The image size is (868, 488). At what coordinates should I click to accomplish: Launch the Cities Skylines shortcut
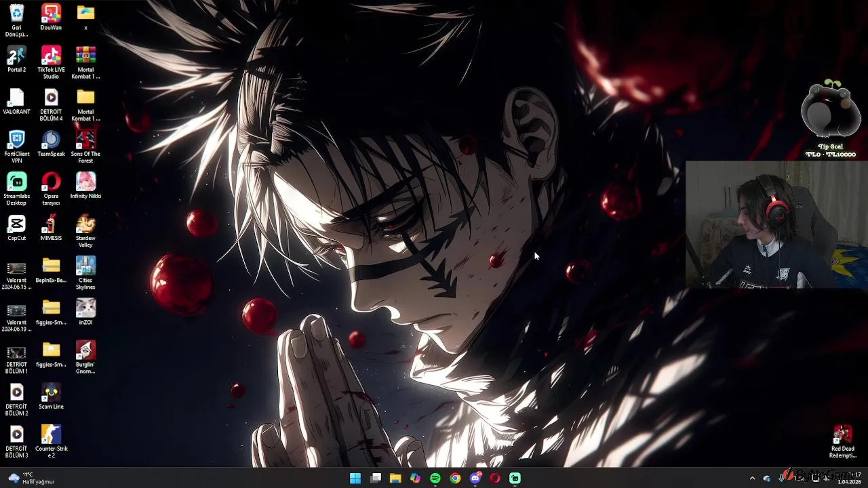pos(85,273)
